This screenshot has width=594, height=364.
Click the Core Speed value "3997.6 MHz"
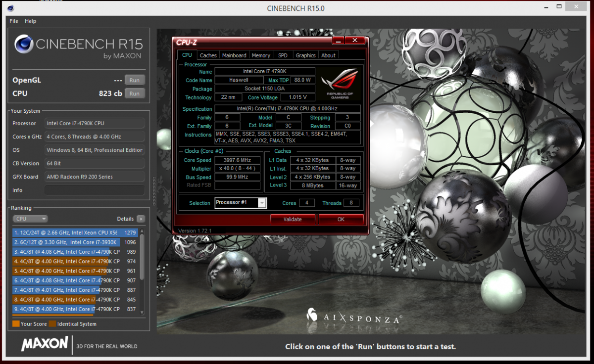238,160
